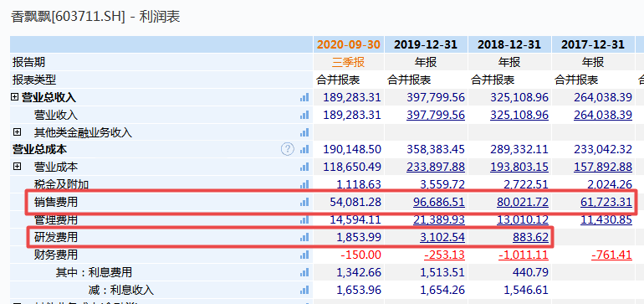
Task: Open 2019 财务费用 value -253.13
Action: [x=444, y=255]
